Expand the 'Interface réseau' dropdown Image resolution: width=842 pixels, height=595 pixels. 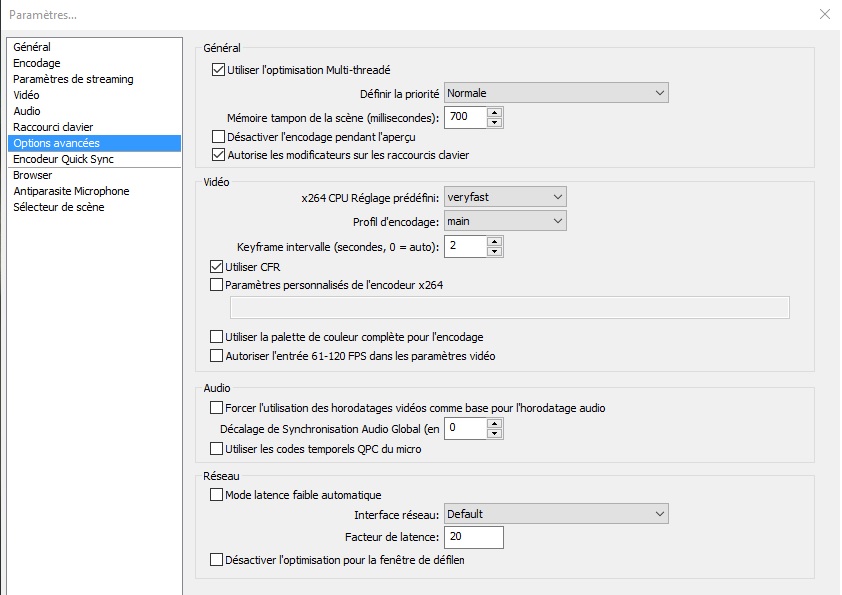coord(555,514)
